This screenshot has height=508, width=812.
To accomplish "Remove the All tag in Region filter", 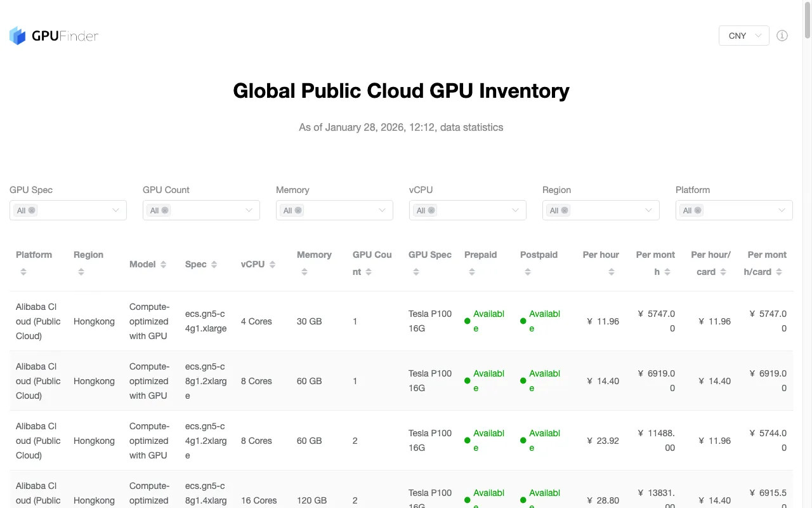I will 565,210.
